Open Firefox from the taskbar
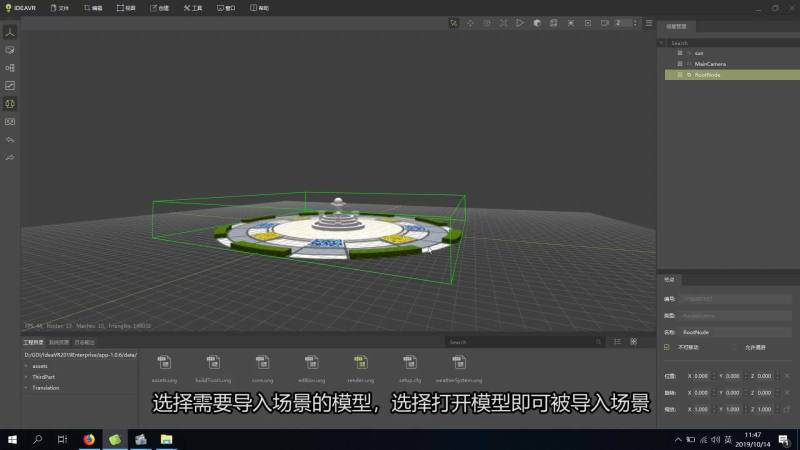The image size is (800, 450). pos(89,439)
